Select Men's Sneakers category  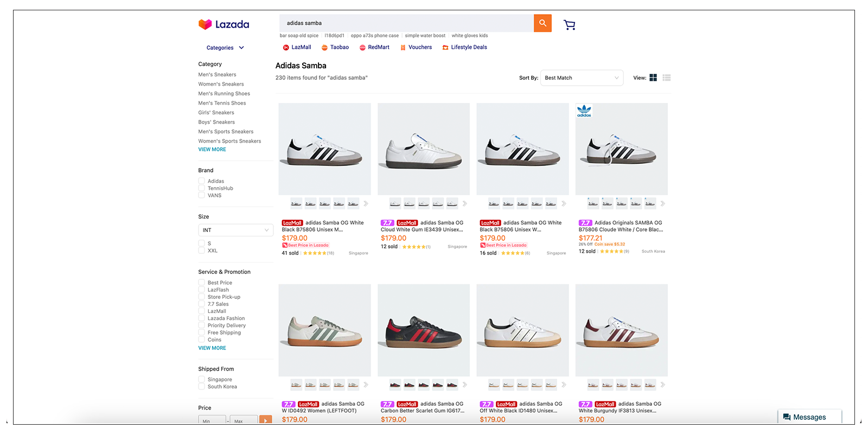pos(217,75)
